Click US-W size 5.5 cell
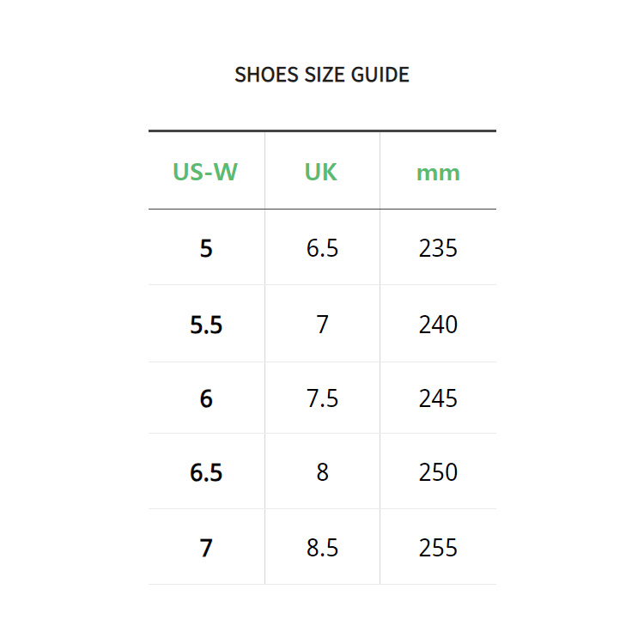The width and height of the screenshot is (644, 644). [206, 325]
